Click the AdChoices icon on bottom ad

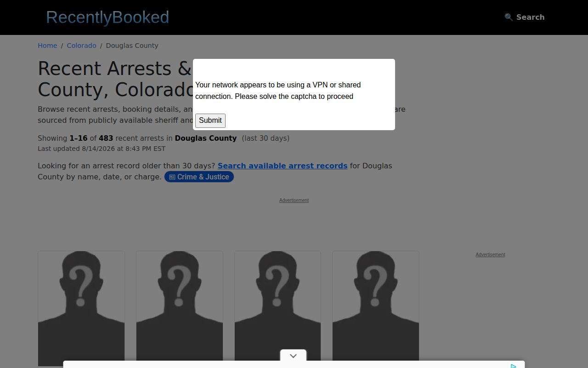[514, 366]
